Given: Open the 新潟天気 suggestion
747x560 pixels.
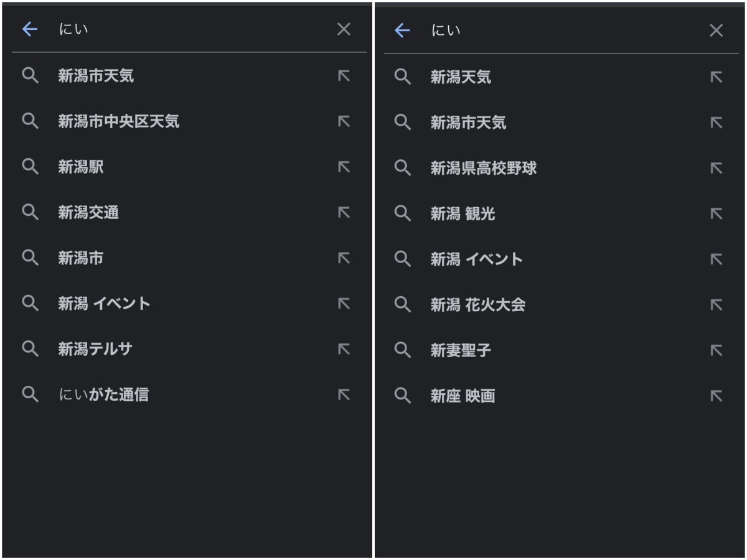Looking at the screenshot, I should coord(461,77).
